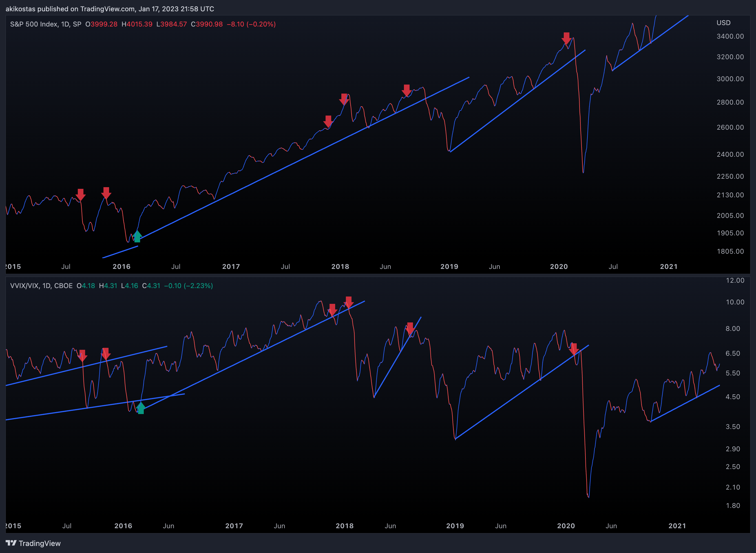Click the USD currency label on the price axis

tap(724, 23)
